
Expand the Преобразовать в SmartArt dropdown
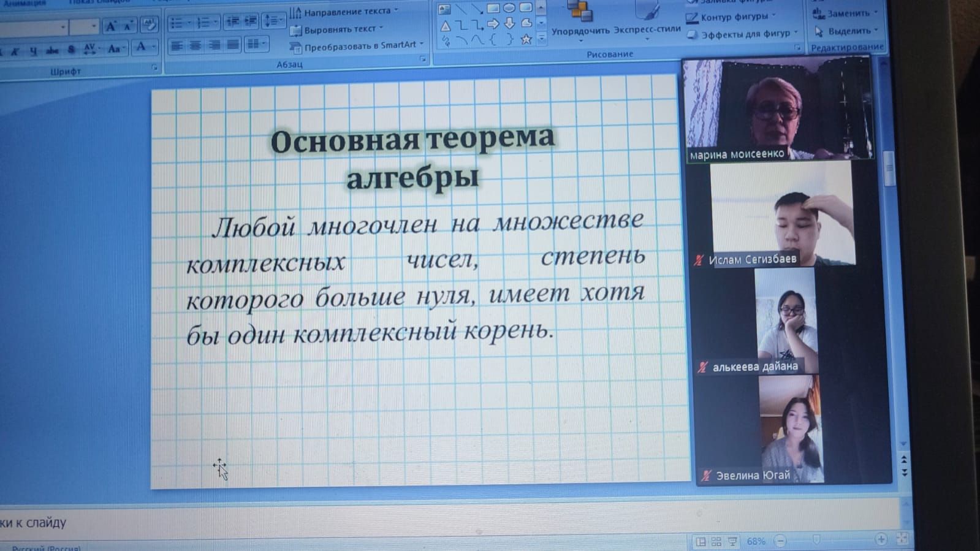(357, 45)
